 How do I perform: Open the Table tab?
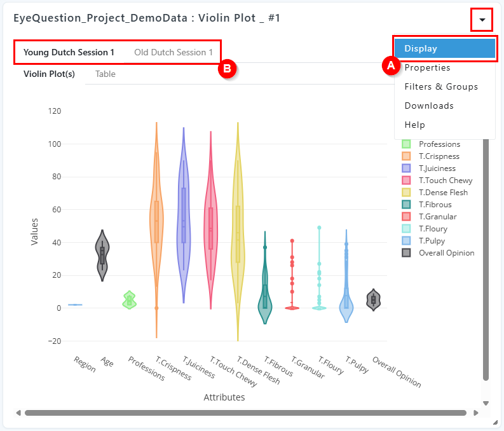coord(106,74)
